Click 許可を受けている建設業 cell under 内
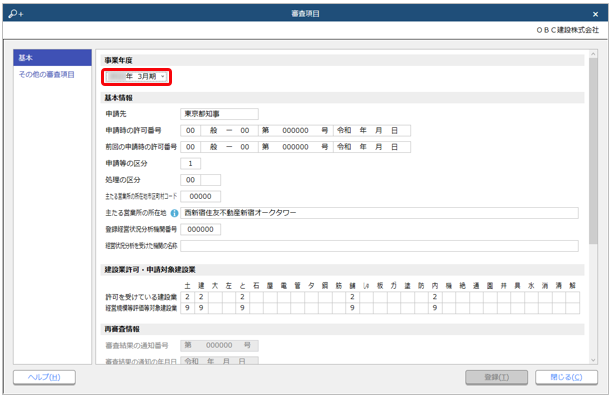 [435, 297]
